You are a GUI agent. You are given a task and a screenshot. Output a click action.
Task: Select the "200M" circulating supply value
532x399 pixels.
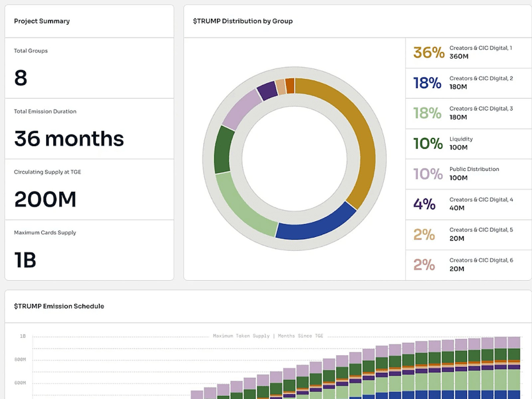45,199
